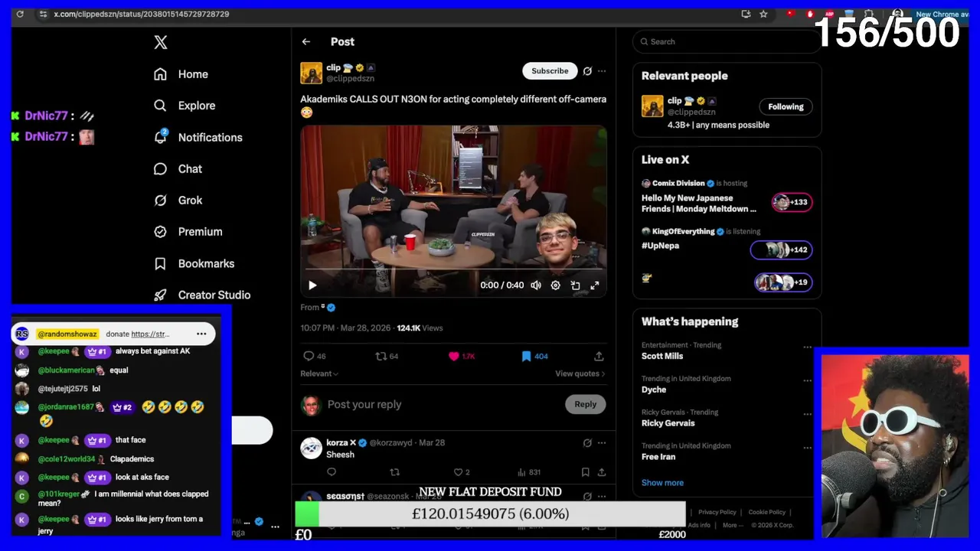Click the back arrow beside Post
The height and width of the screenshot is (551, 980).
click(x=306, y=42)
